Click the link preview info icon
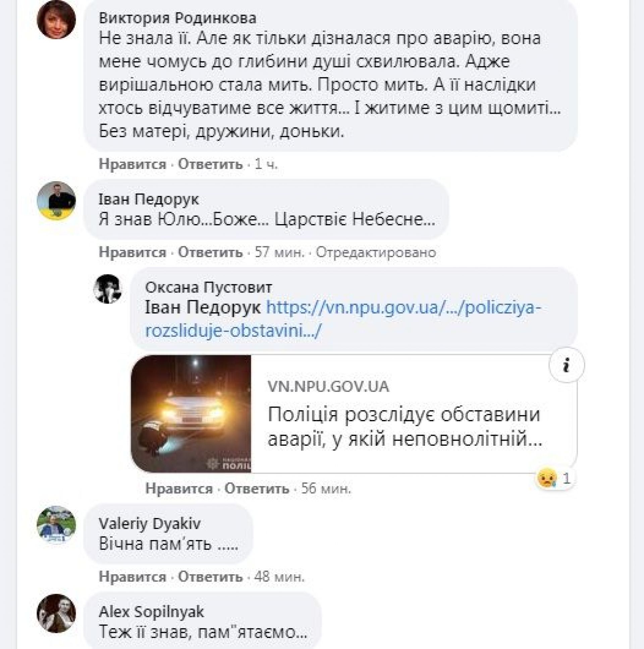The image size is (644, 649). pos(567,365)
